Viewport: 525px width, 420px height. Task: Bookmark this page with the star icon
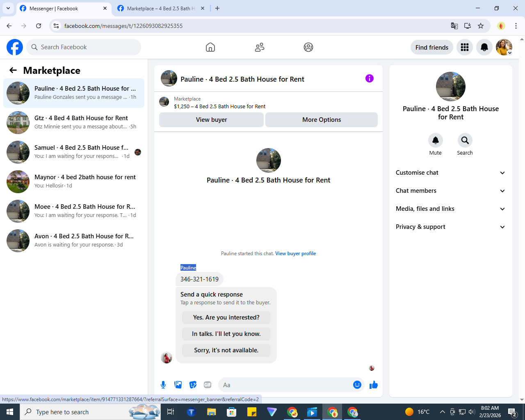(x=481, y=26)
